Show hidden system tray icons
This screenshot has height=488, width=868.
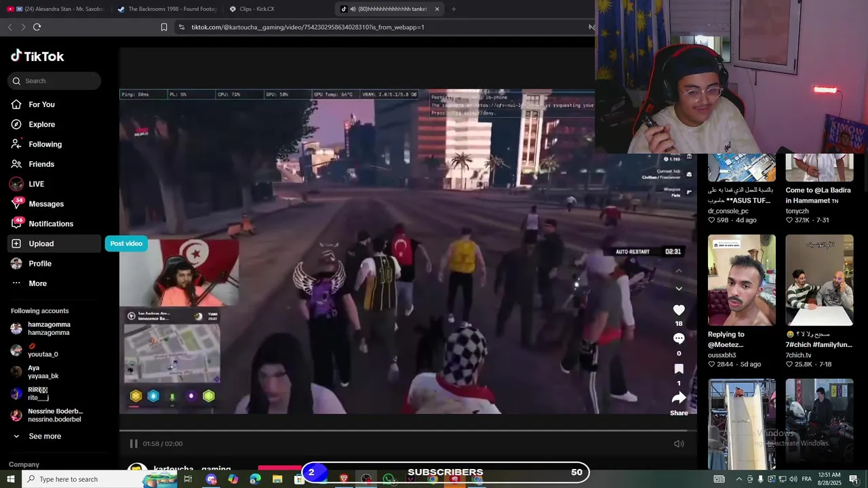coord(739,479)
